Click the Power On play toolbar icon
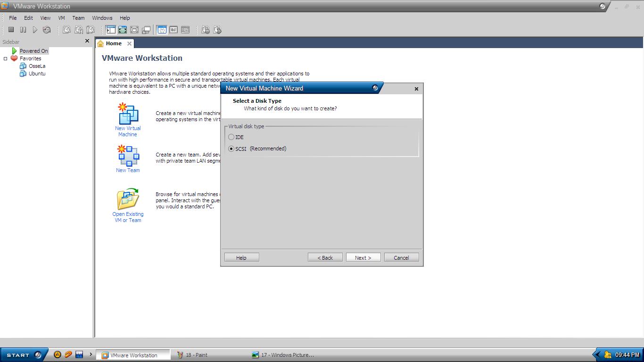This screenshot has width=644, height=362. point(35,30)
